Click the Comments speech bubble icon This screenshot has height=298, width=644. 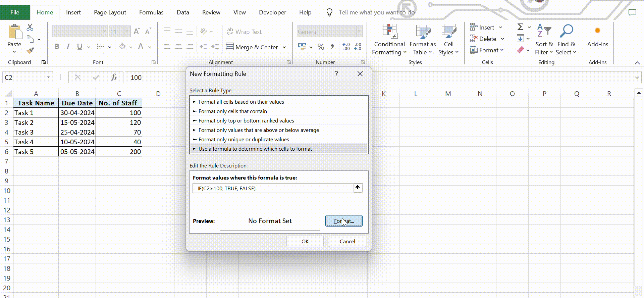[632, 12]
